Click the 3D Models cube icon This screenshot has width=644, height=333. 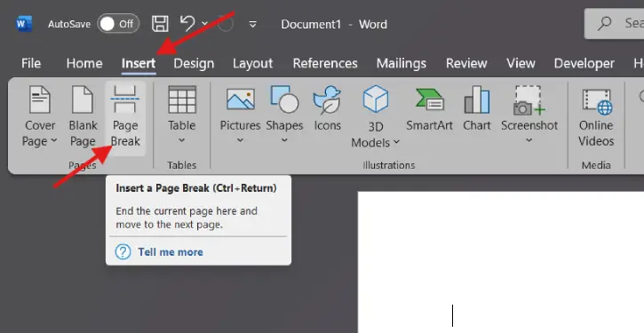click(x=376, y=99)
